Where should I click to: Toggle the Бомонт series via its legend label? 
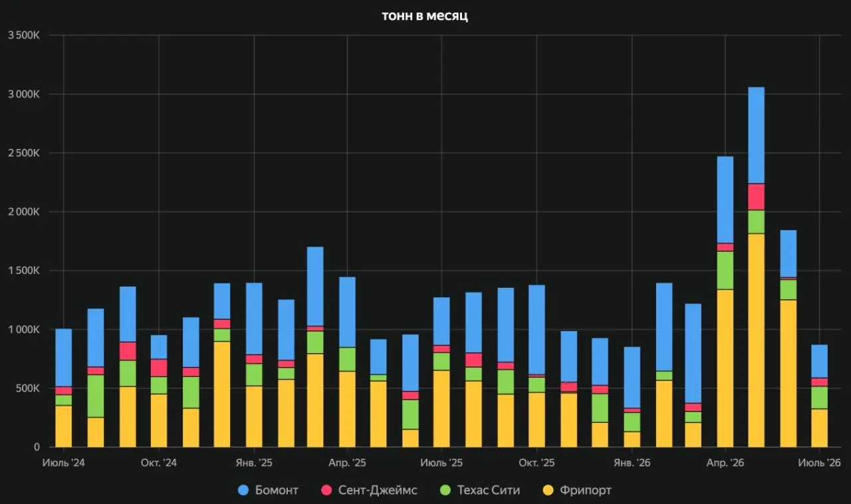coord(277,490)
